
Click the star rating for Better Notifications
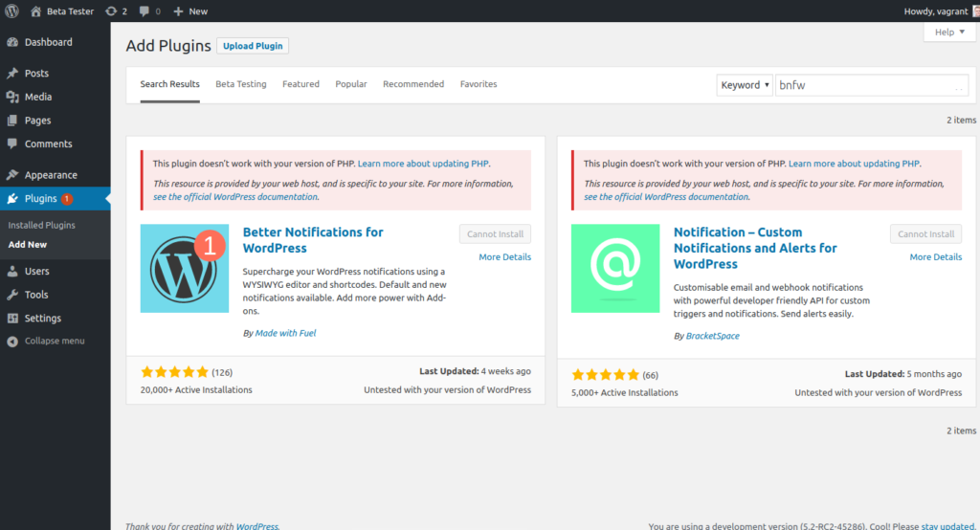(174, 372)
